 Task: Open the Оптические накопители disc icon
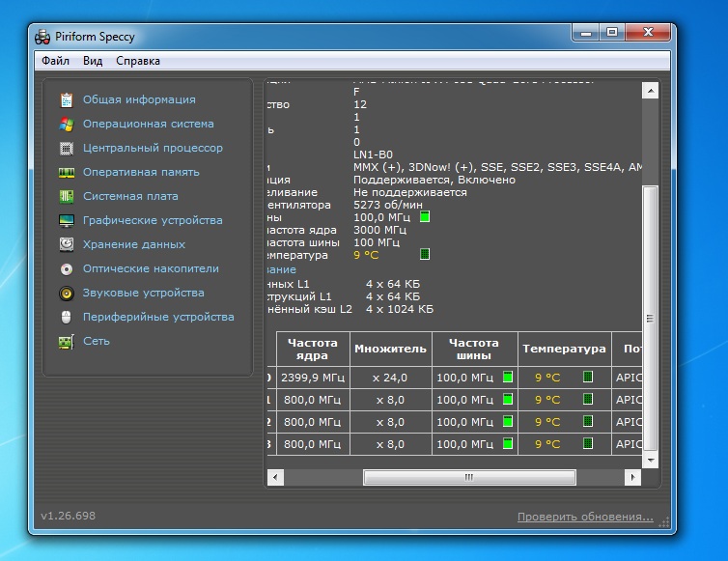pyautogui.click(x=66, y=268)
